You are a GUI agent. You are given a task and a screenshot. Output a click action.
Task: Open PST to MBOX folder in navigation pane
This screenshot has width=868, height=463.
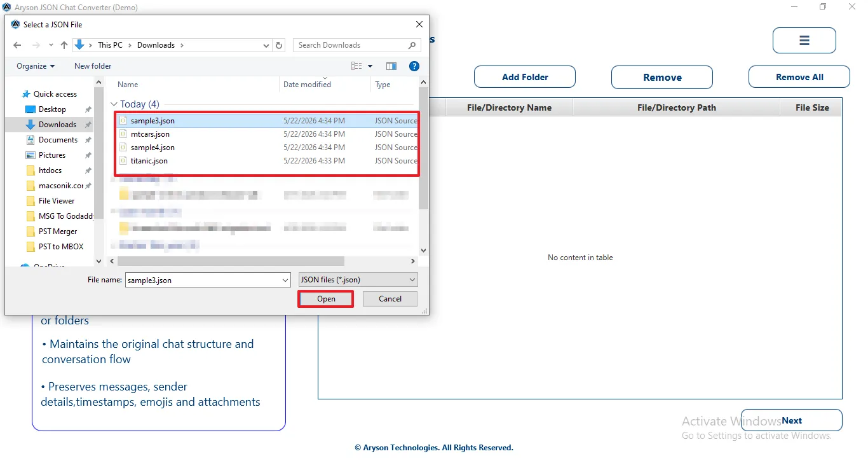61,247
